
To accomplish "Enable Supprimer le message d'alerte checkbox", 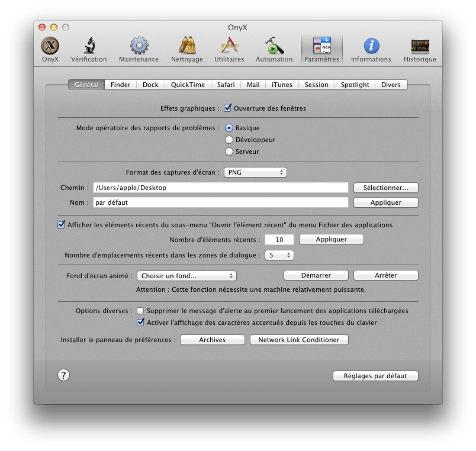I will click(140, 311).
